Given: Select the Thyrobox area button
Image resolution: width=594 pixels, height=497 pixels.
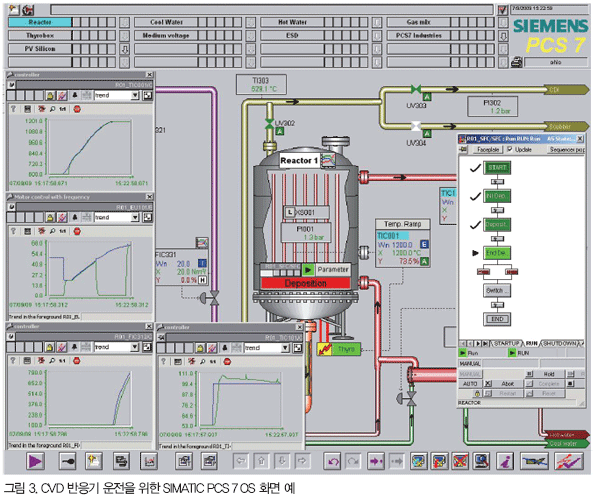Looking at the screenshot, I should [40, 36].
